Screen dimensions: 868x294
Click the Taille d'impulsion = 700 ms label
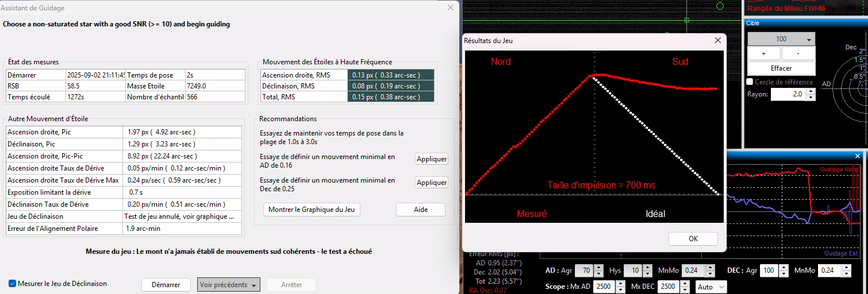point(601,185)
